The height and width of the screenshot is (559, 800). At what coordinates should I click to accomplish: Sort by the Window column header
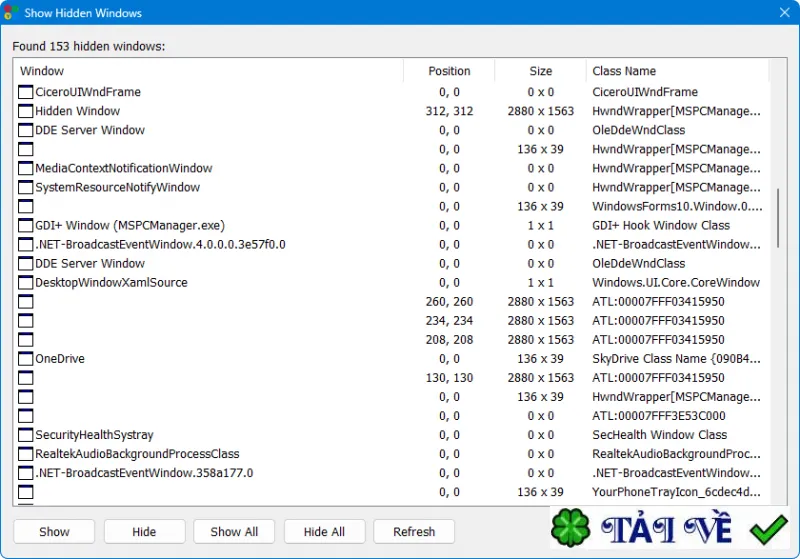click(208, 71)
